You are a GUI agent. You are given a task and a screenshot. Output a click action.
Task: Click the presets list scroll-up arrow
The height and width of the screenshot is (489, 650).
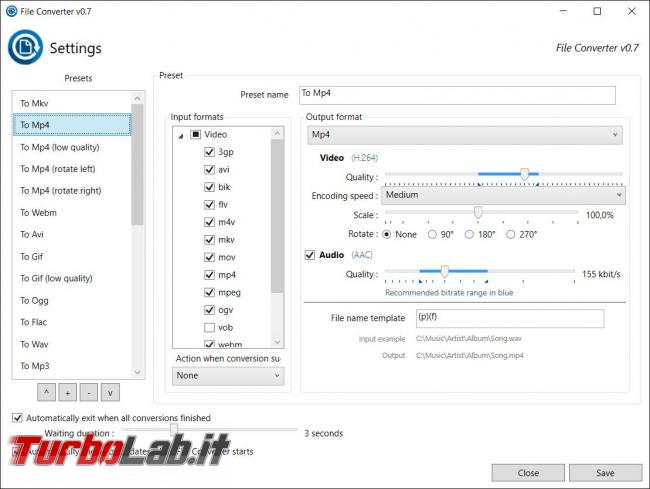point(138,98)
